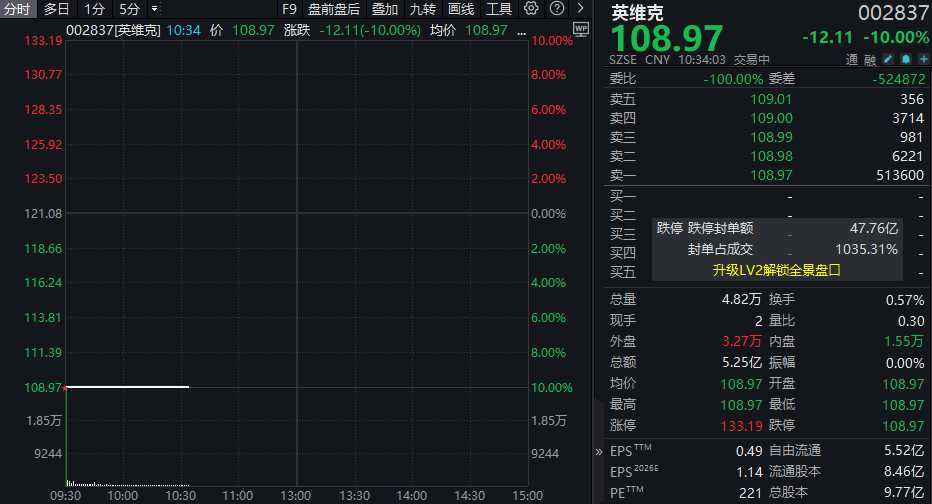Click the 融 margin trading badge

coord(868,60)
